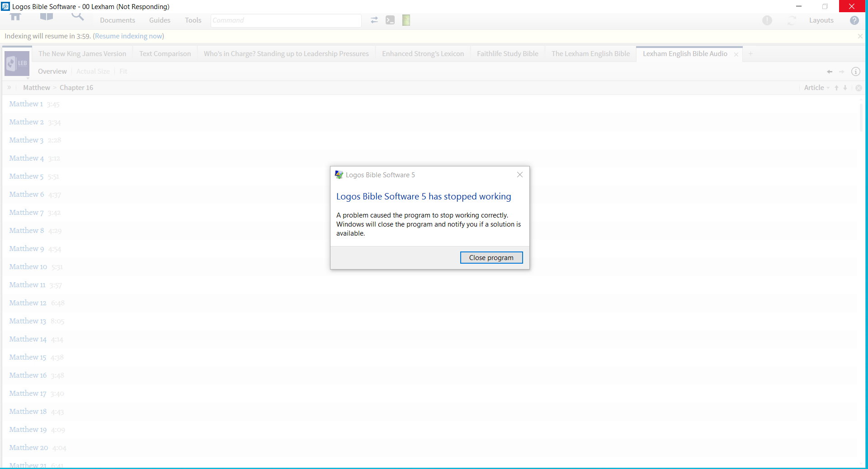This screenshot has height=469, width=868.
Task: Click the Close program button
Action: (491, 257)
